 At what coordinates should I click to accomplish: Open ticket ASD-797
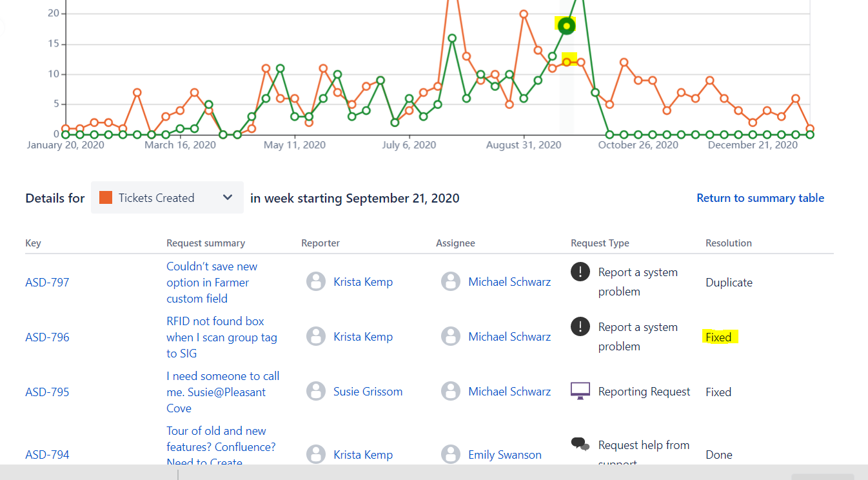[x=47, y=283]
